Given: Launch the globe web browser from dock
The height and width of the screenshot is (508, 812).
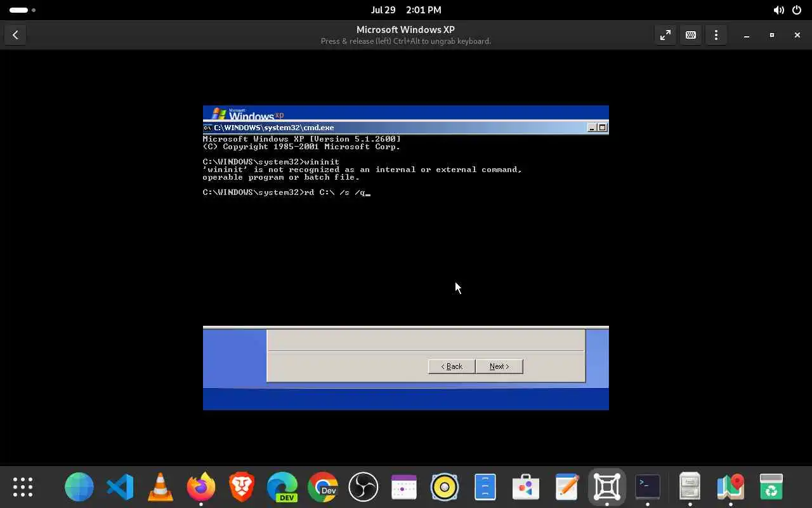Looking at the screenshot, I should (79, 487).
